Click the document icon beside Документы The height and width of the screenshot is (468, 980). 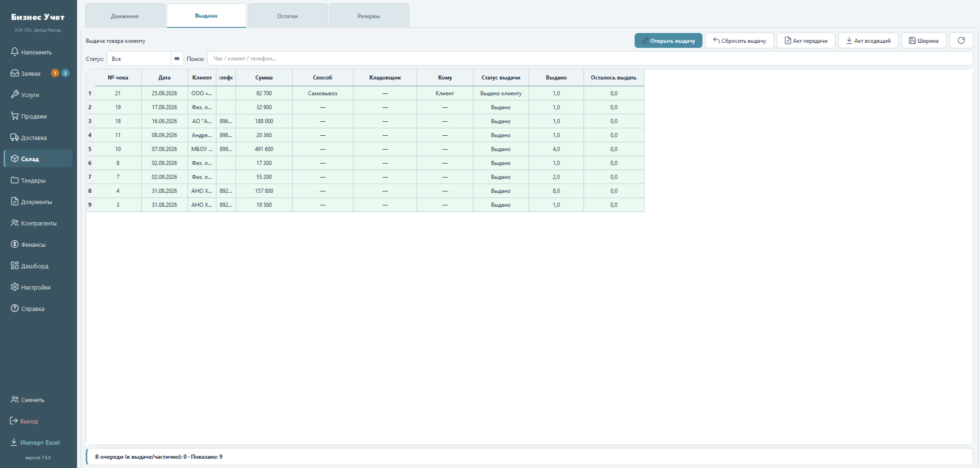15,201
